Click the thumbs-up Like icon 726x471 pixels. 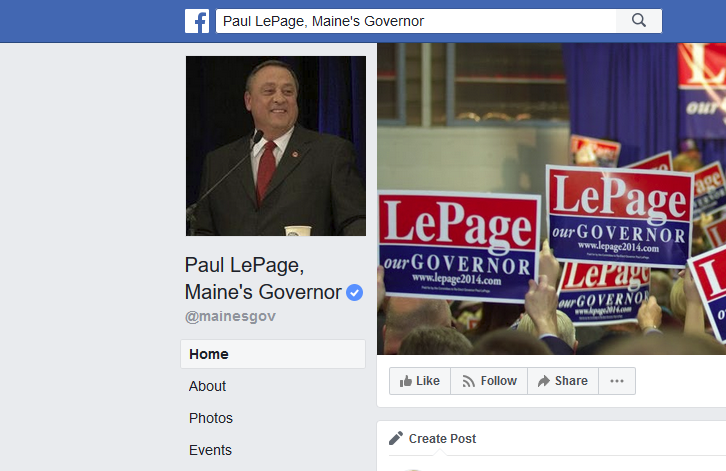[406, 381]
